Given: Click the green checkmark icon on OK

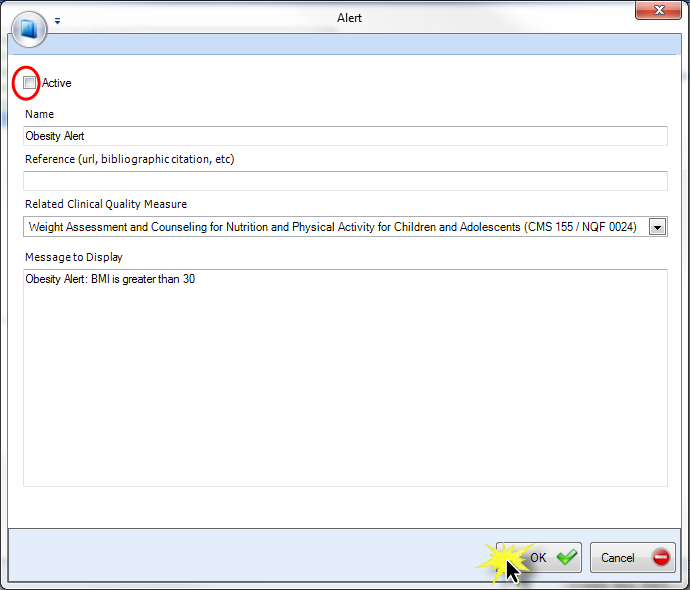Looking at the screenshot, I should (567, 557).
